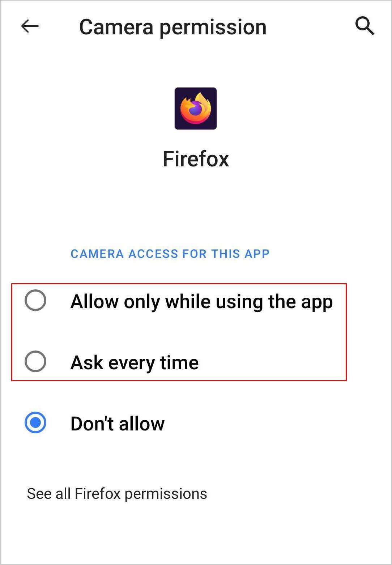Select the Ask every time radio button
This screenshot has height=565, width=392.
coord(35,361)
